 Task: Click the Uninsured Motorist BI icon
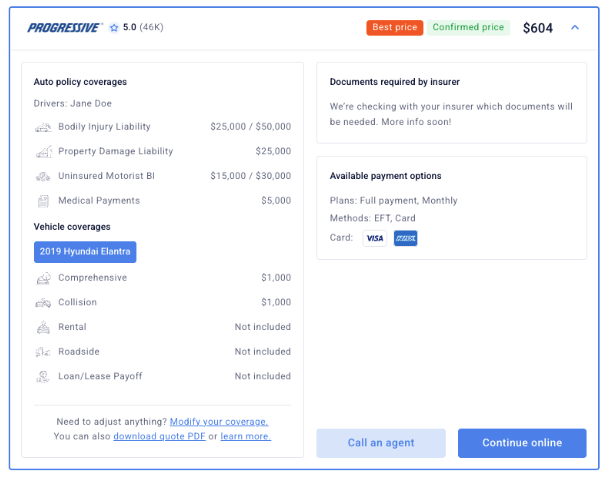pos(43,176)
